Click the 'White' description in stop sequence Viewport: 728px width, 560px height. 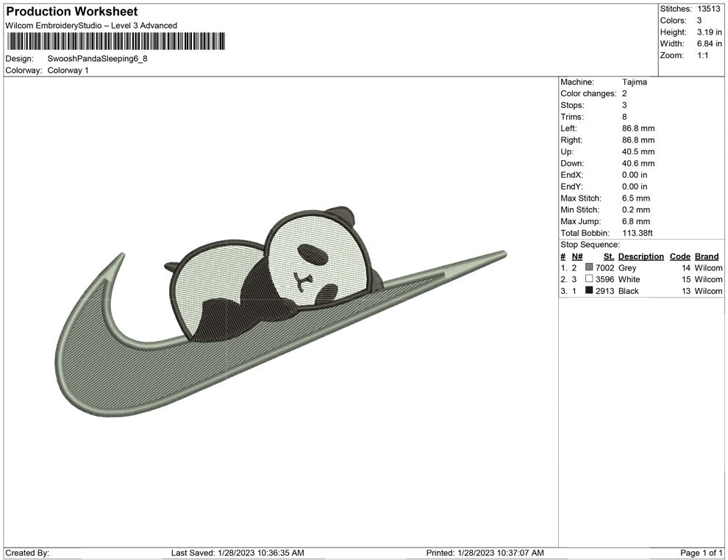tap(629, 279)
